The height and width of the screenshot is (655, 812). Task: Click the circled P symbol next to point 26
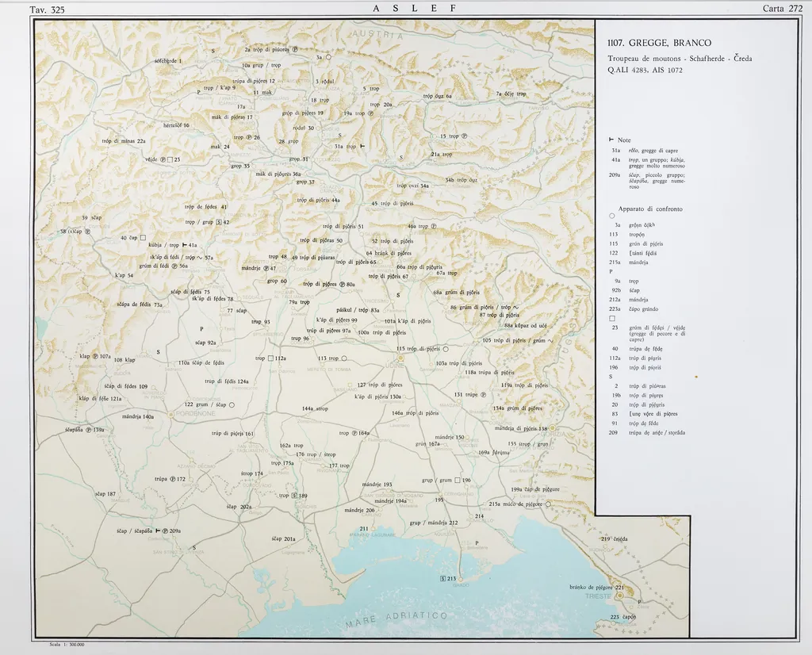[x=247, y=137]
